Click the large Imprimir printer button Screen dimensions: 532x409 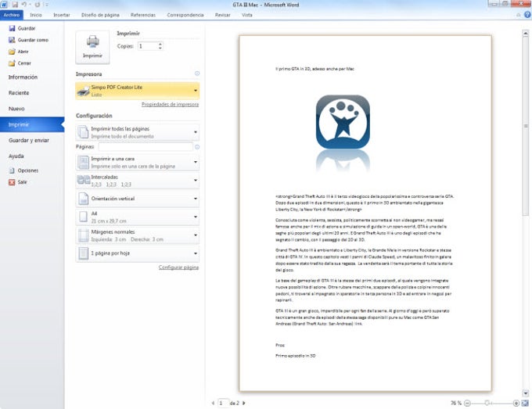coord(92,47)
